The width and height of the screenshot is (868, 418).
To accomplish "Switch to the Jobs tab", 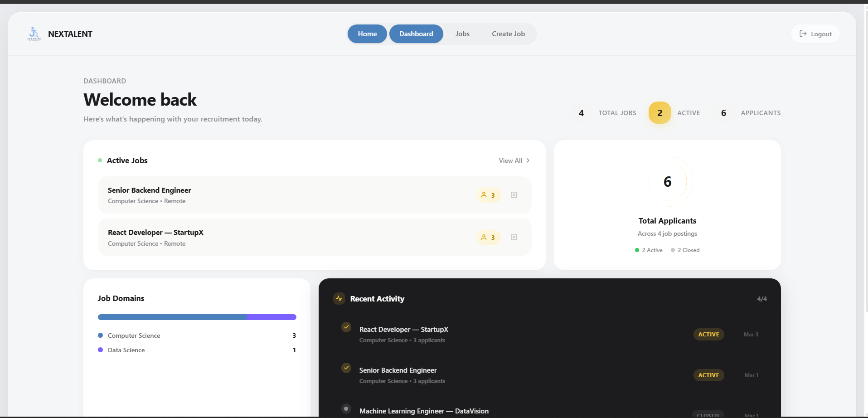I will point(462,34).
